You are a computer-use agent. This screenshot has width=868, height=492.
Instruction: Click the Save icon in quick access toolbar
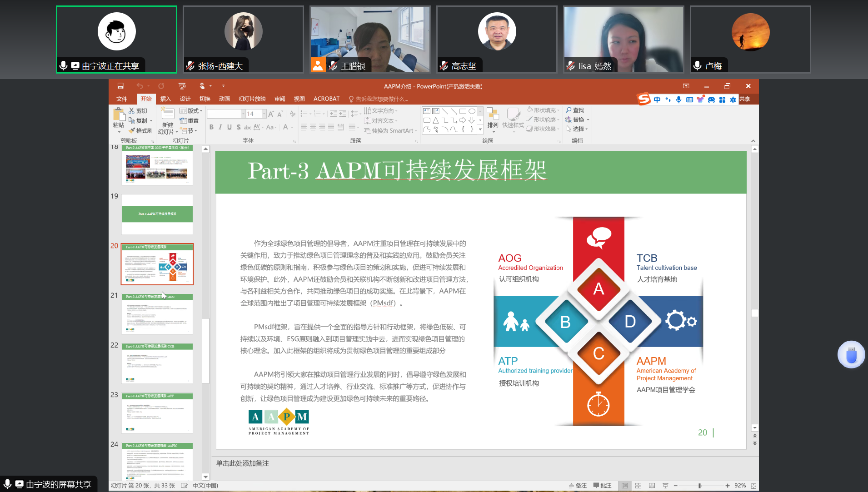tap(120, 86)
